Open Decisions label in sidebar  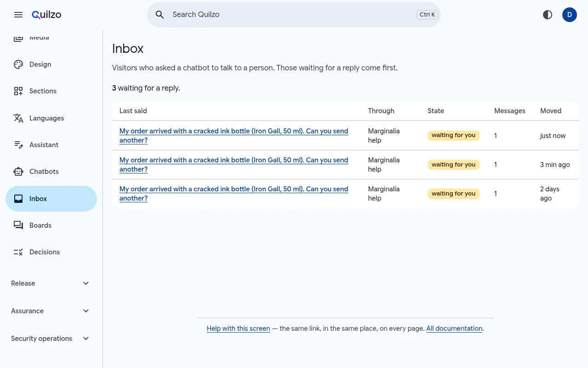(x=45, y=252)
